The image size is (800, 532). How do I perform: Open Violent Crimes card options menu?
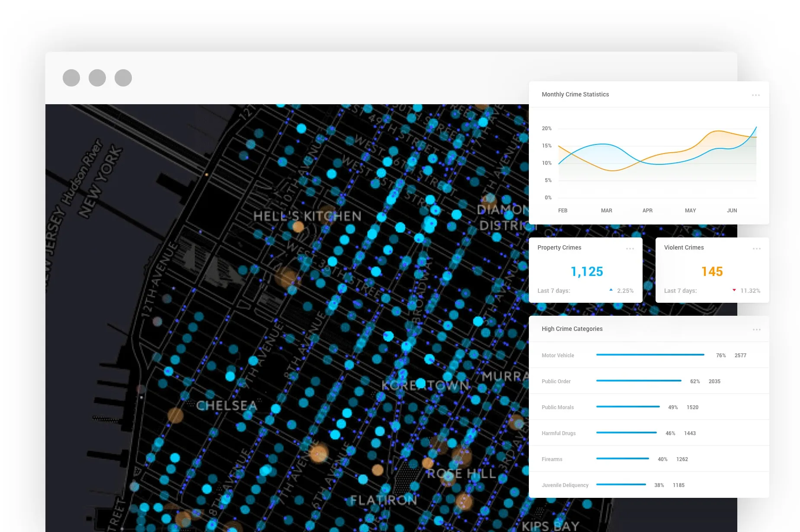coord(756,249)
